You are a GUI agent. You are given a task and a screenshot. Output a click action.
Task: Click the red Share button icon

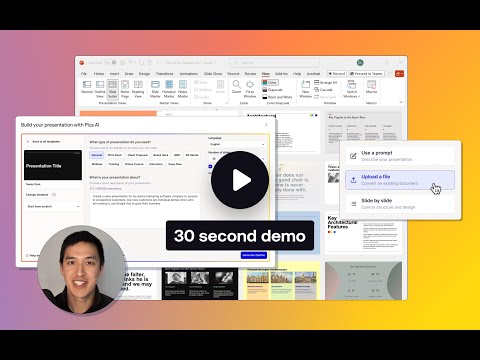coord(399,73)
